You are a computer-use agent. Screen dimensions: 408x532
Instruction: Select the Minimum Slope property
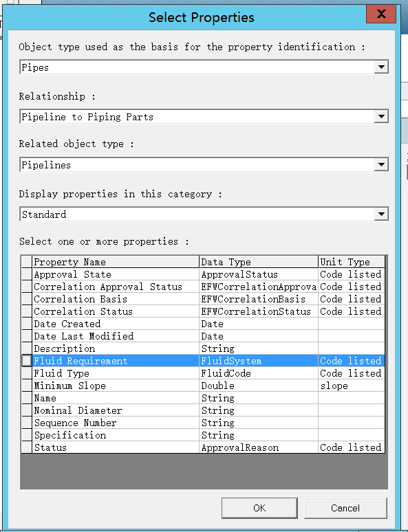116,386
